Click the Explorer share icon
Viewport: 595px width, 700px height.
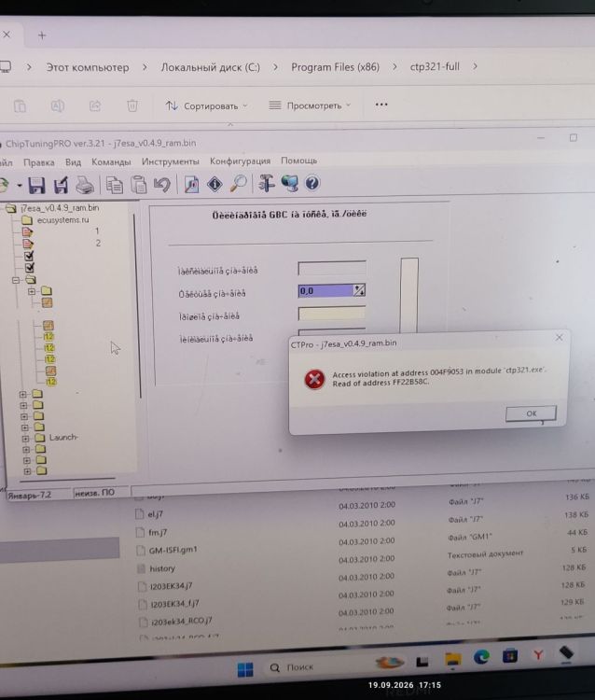tap(94, 105)
